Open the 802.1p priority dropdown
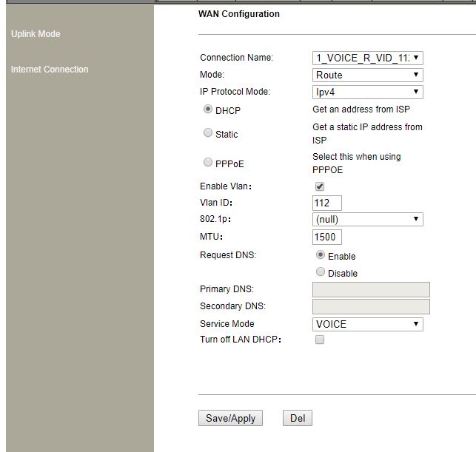Screen dimensions: 476x452 click(x=367, y=220)
